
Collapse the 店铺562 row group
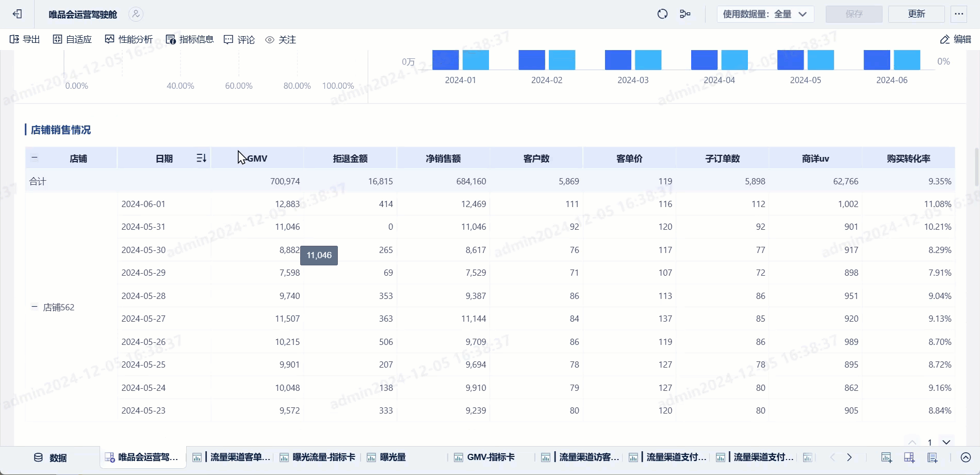coord(35,307)
